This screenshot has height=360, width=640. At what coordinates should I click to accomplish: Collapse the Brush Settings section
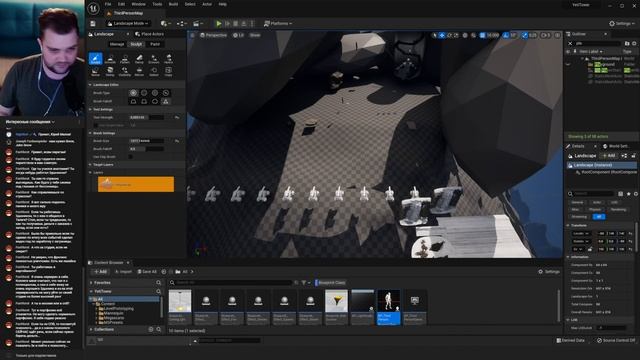pos(90,133)
